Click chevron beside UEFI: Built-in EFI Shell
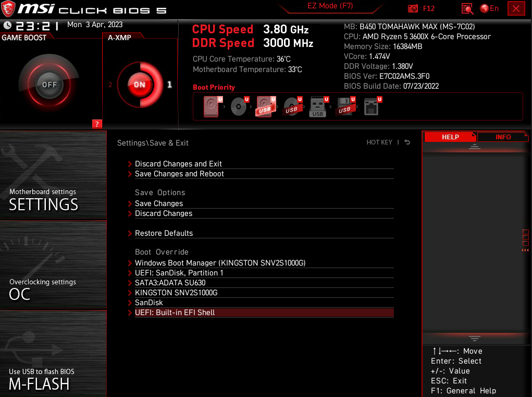 tap(130, 312)
